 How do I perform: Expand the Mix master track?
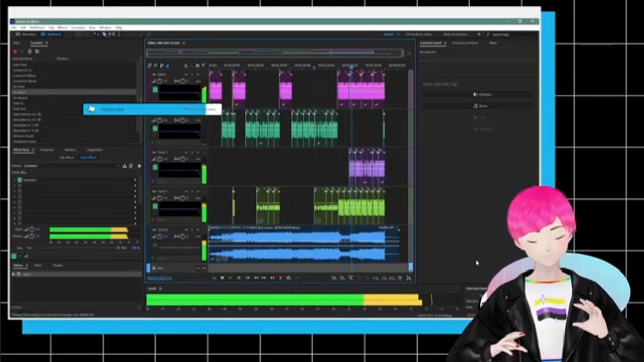tap(154, 268)
